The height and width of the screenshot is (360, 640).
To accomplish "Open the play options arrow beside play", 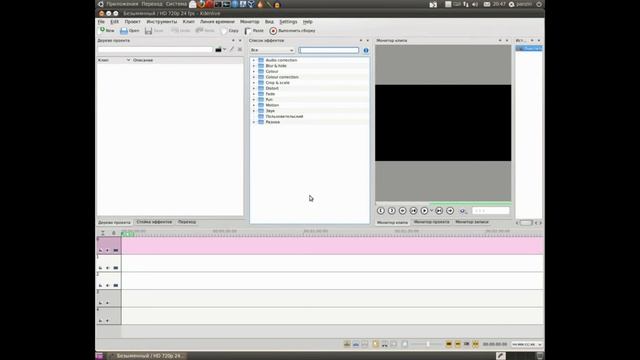I will [431, 211].
